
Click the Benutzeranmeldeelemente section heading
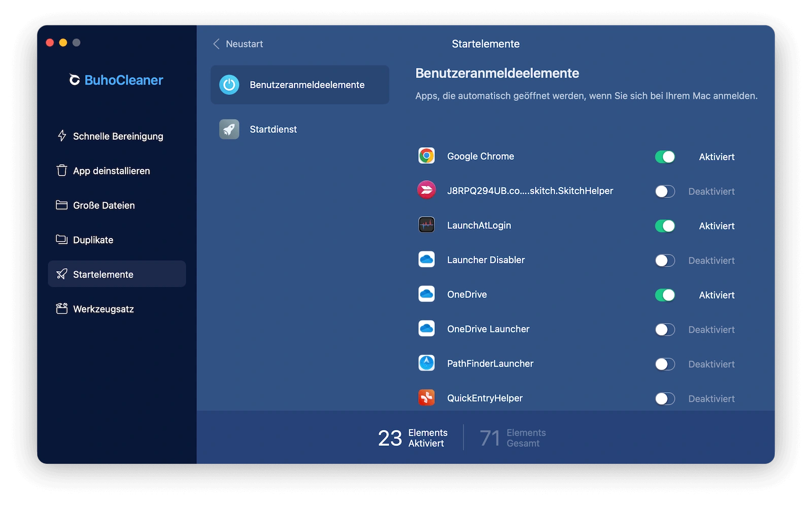pos(497,73)
